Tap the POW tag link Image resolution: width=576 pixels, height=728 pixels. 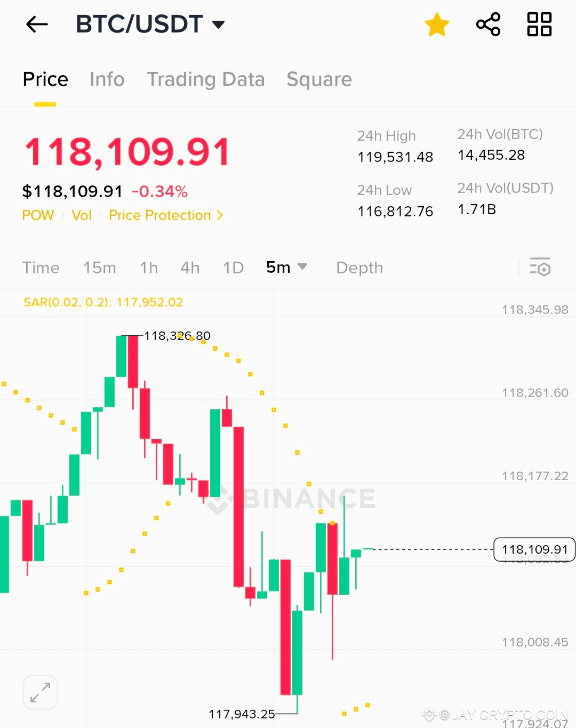point(38,215)
